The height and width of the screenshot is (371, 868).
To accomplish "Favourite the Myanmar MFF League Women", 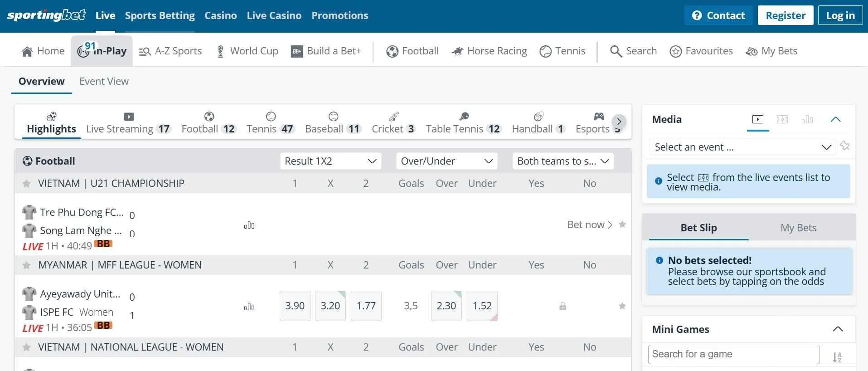I will point(27,265).
